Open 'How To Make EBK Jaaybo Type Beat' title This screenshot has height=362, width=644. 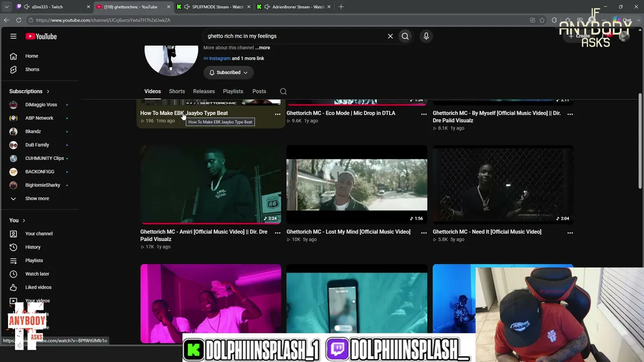point(184,113)
